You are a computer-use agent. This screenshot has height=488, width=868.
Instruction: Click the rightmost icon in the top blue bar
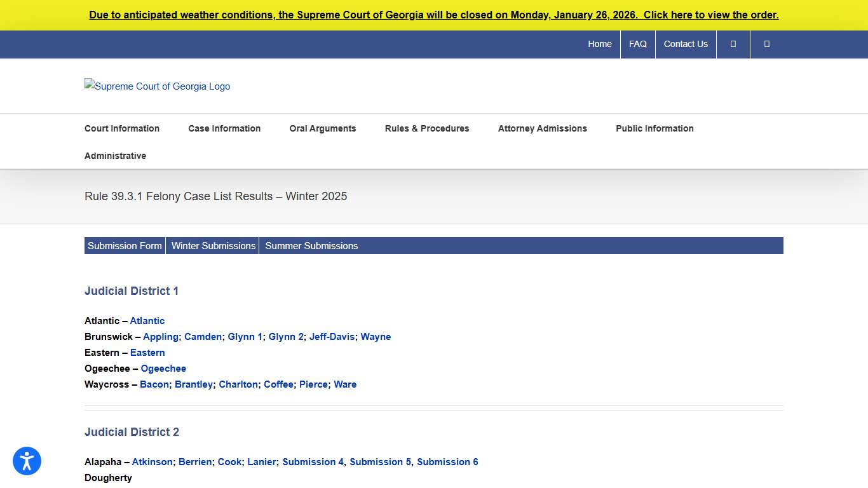click(x=766, y=44)
